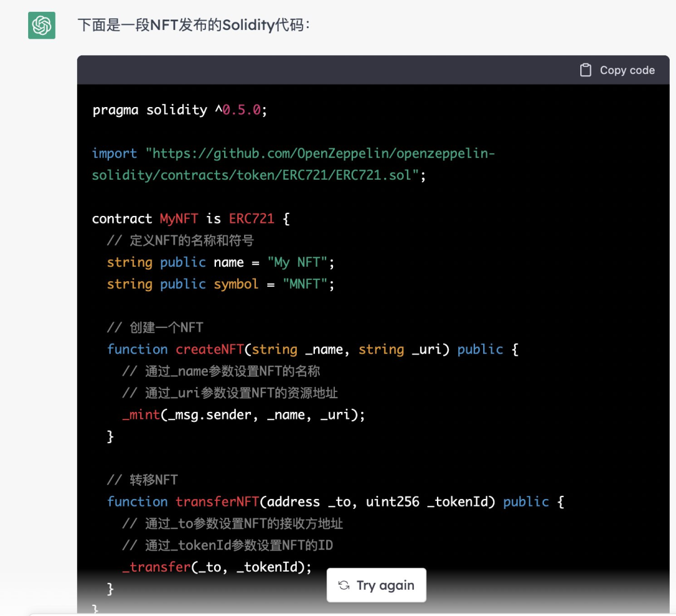Click the comment '// 通过_uri参数设置NFT的资源地址'

[x=230, y=393]
